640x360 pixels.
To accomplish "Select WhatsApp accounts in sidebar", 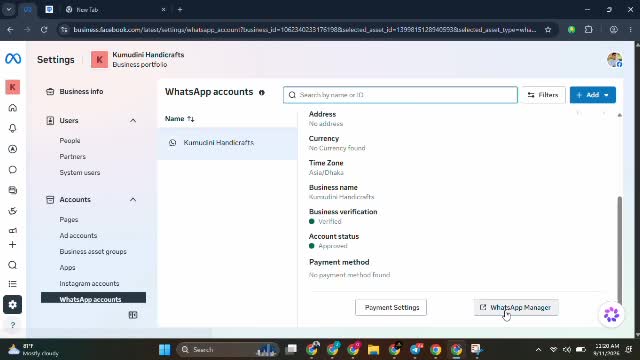I will 93,298.
